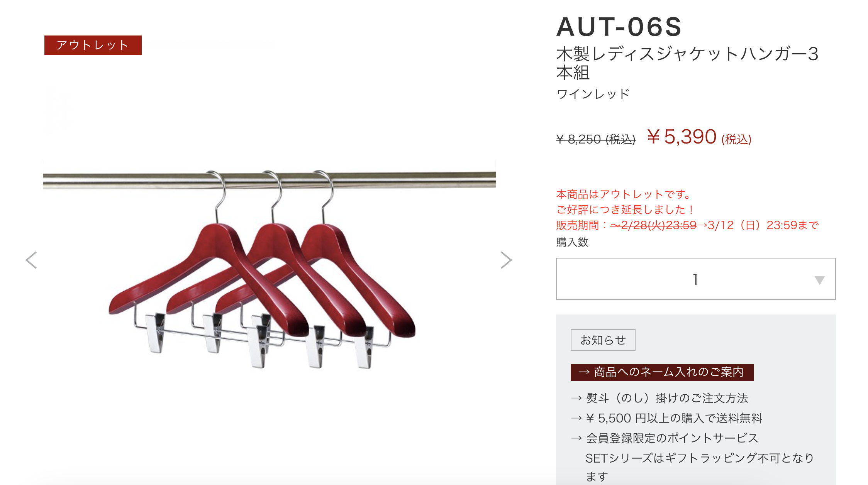Click the triangle arrow on quantity selector
The image size is (868, 485).
819,280
